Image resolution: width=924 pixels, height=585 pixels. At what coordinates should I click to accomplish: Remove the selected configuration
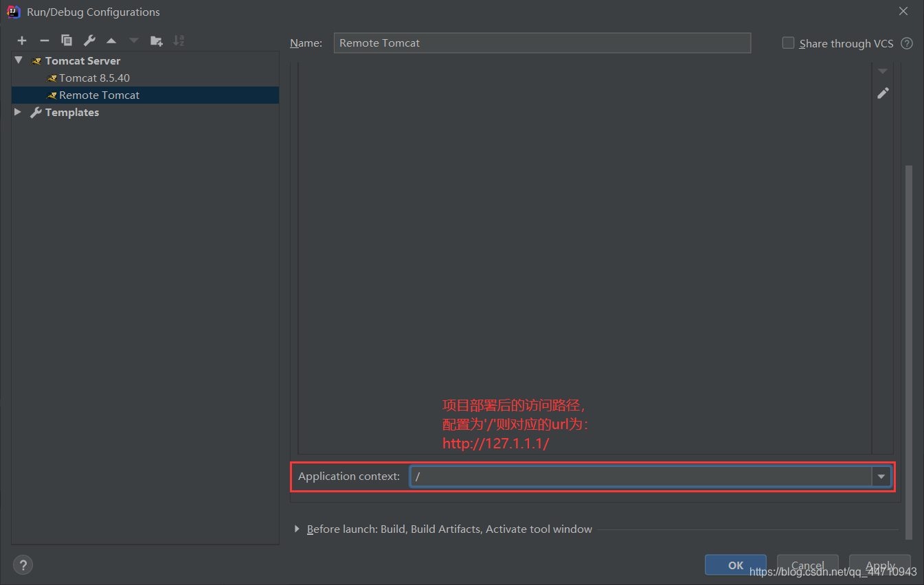(44, 41)
